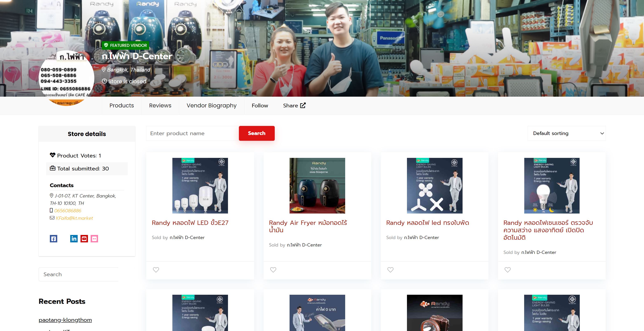This screenshot has width=644, height=331.
Task: Click the Share external-link icon
Action: pos(303,105)
